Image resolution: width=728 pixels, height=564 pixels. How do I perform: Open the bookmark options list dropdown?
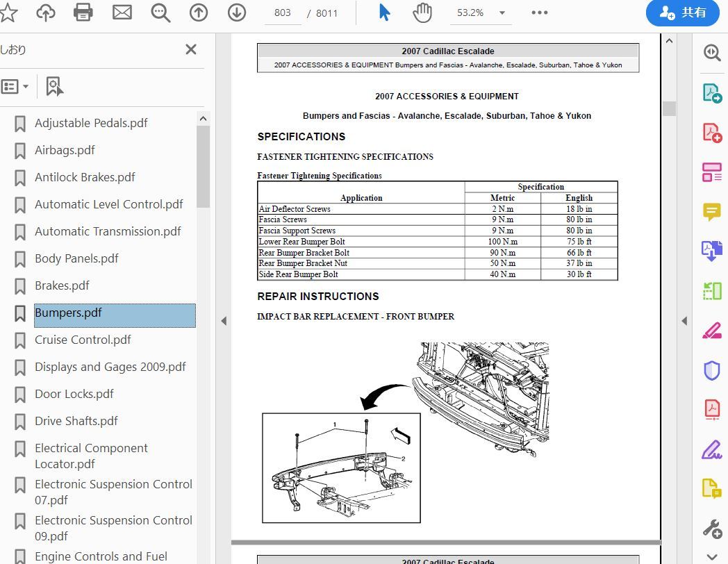tap(15, 86)
